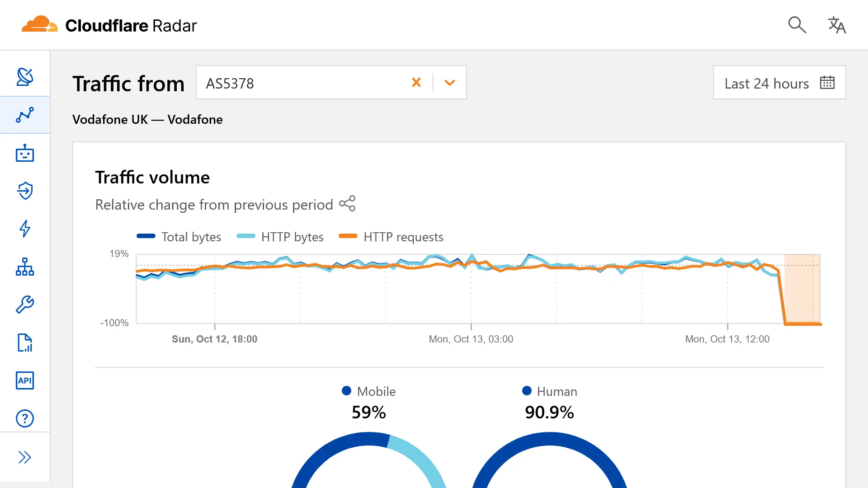Viewport: 868px width, 488px height.
Task: Clear AS5378 filter with the X
Action: pyautogui.click(x=416, y=83)
